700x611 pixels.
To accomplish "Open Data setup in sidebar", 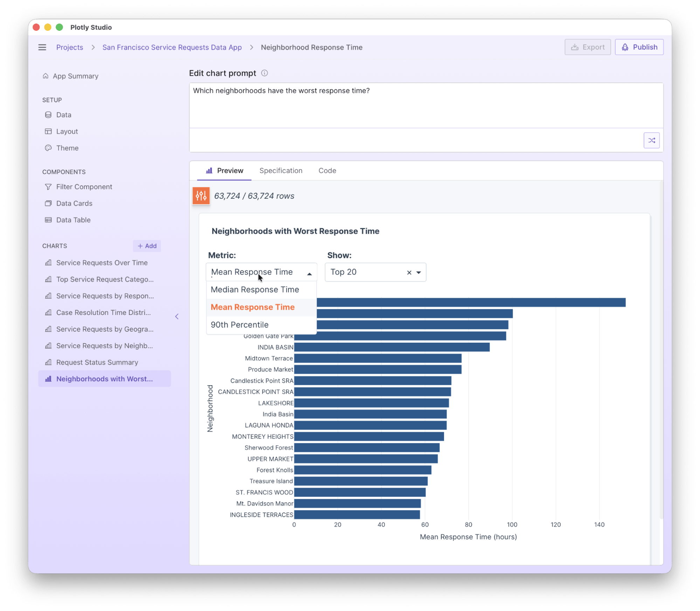I will coord(63,115).
